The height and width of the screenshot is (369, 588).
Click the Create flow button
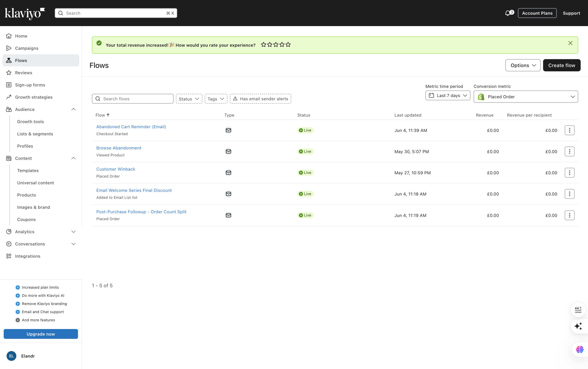tap(561, 65)
